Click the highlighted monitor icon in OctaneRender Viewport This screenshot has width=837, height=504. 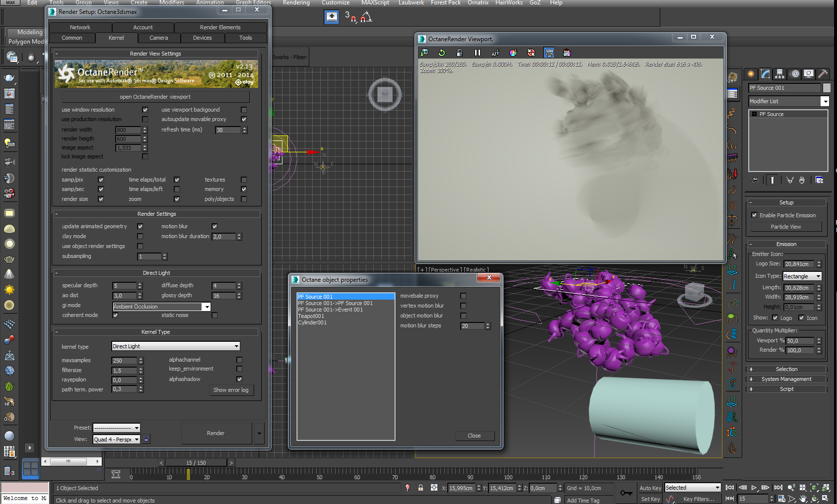point(549,53)
